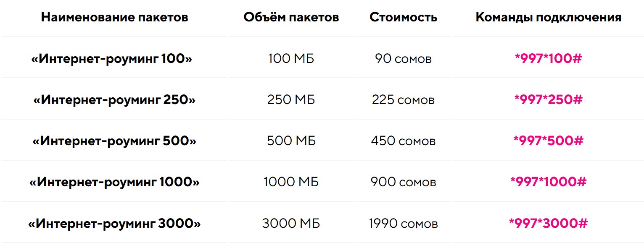Select the «Интернет-роуминг 500» row title
The height and width of the screenshot is (245, 644).
(x=114, y=141)
